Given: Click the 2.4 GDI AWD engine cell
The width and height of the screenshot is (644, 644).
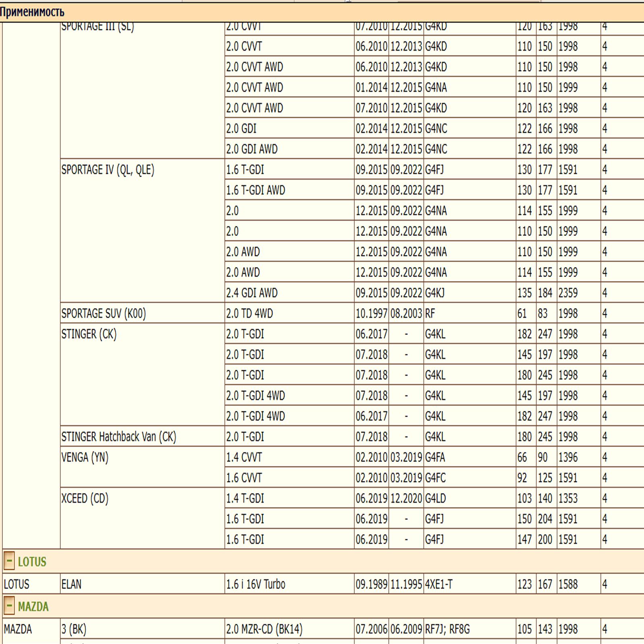Looking at the screenshot, I should click(252, 293).
